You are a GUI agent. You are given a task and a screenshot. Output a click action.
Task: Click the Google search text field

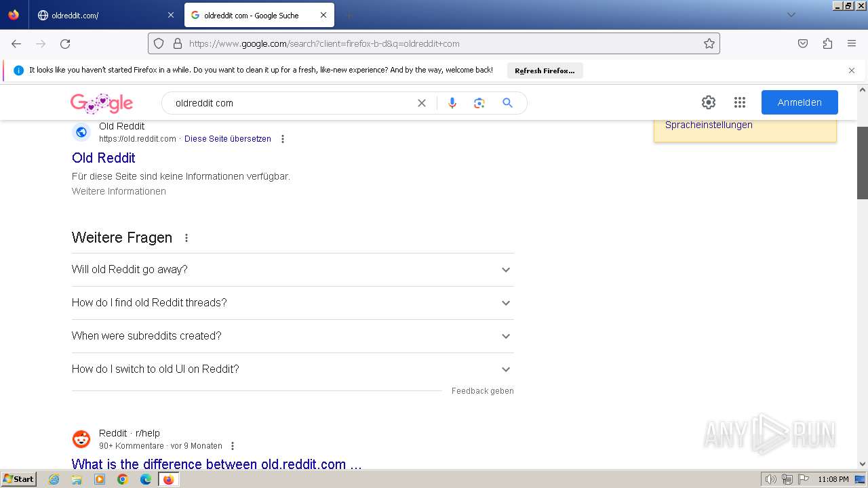coord(292,103)
